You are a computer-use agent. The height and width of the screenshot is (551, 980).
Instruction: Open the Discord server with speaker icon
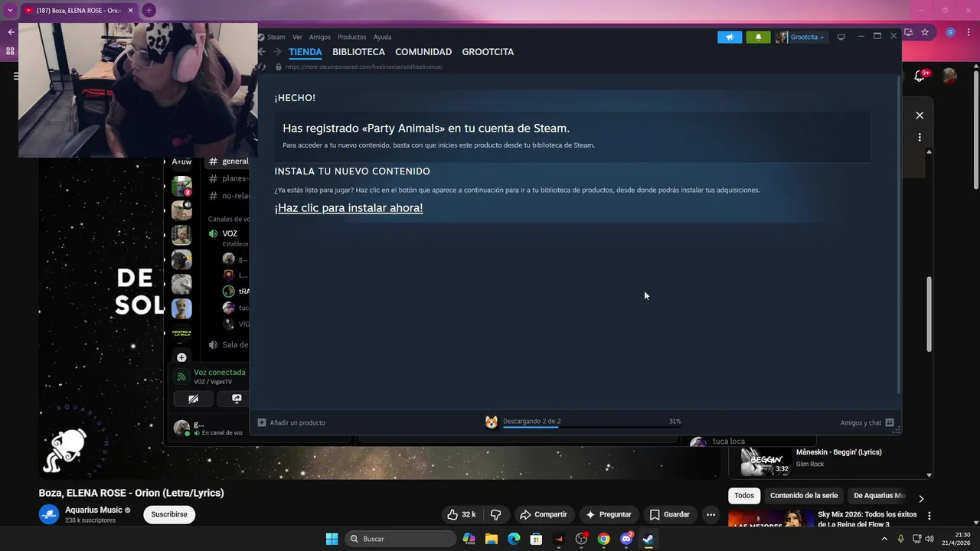coord(181,210)
